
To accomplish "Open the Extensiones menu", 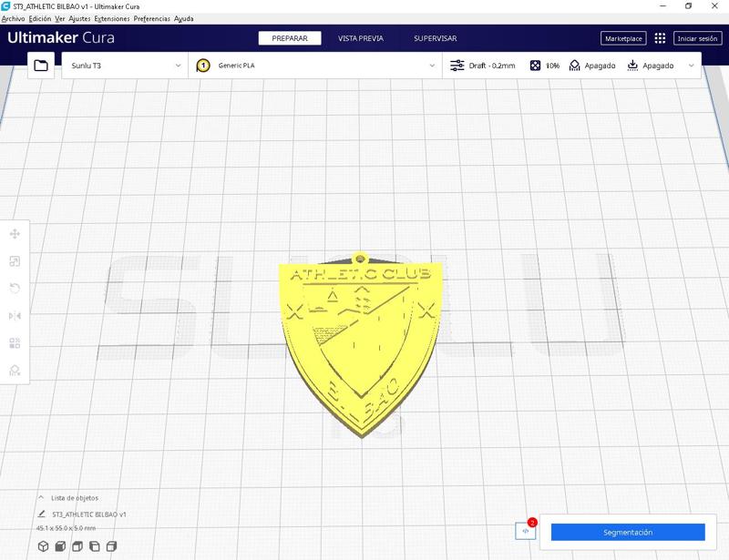I will pyautogui.click(x=112, y=18).
